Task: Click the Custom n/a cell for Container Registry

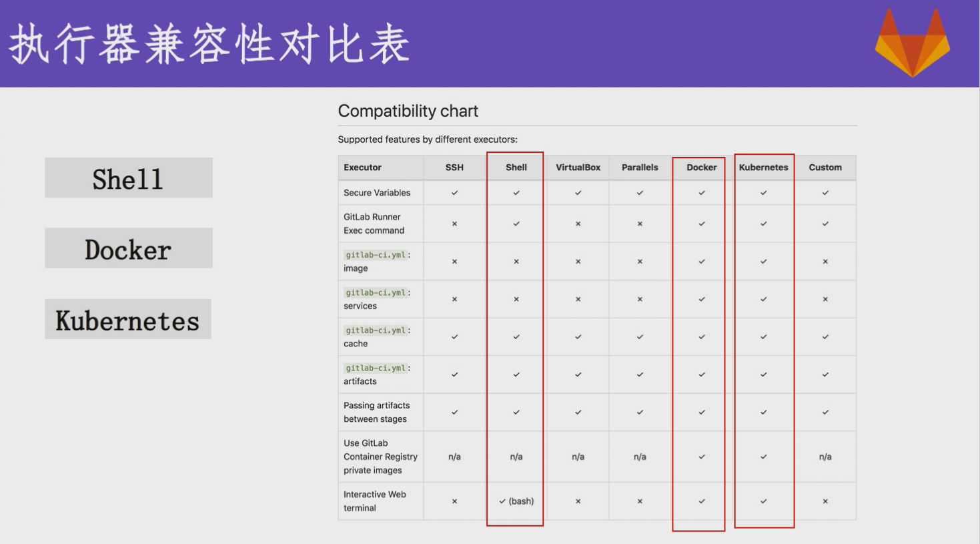Action: [x=825, y=457]
